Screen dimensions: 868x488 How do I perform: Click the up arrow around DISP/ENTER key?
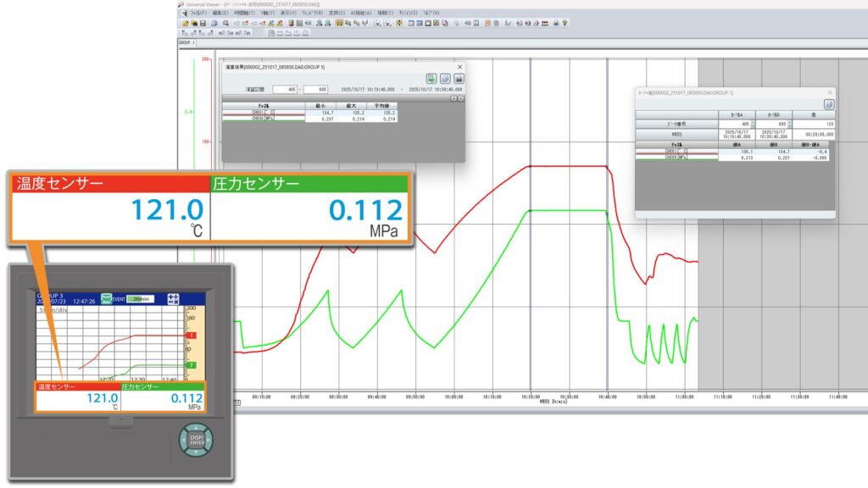(x=196, y=428)
